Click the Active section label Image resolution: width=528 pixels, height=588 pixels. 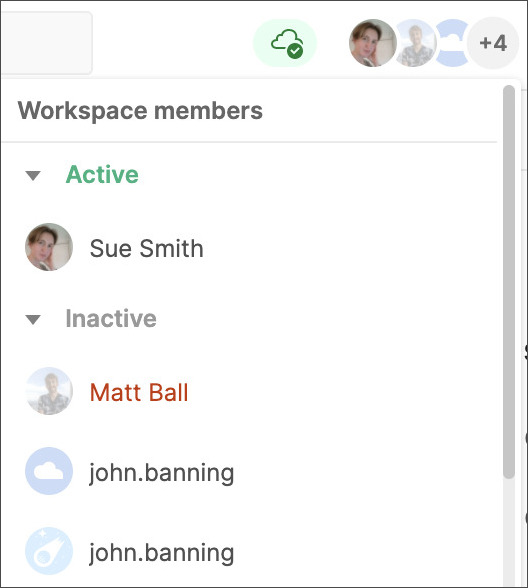click(x=102, y=174)
